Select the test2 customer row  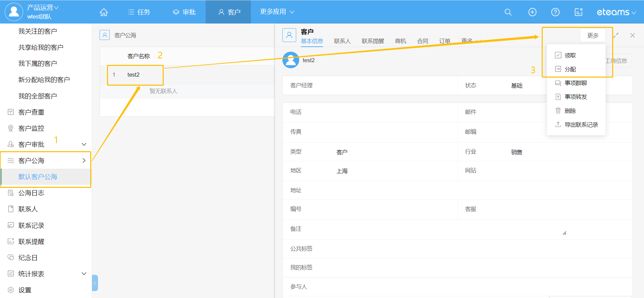[x=133, y=75]
